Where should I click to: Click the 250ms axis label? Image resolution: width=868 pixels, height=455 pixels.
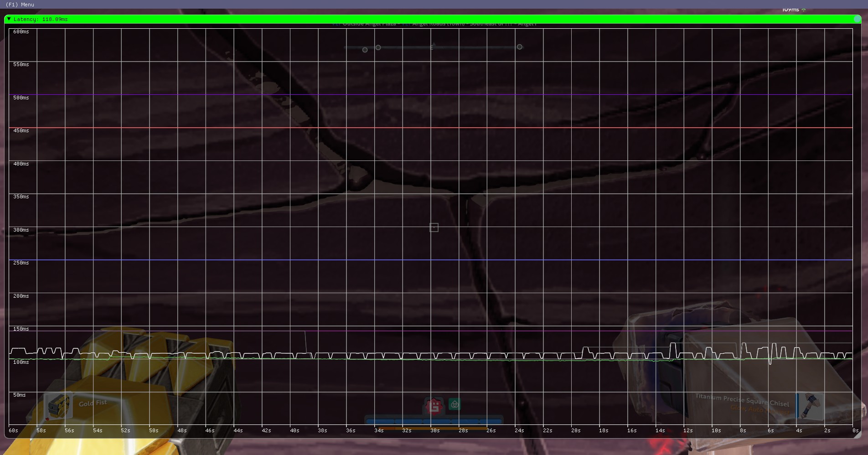click(21, 263)
